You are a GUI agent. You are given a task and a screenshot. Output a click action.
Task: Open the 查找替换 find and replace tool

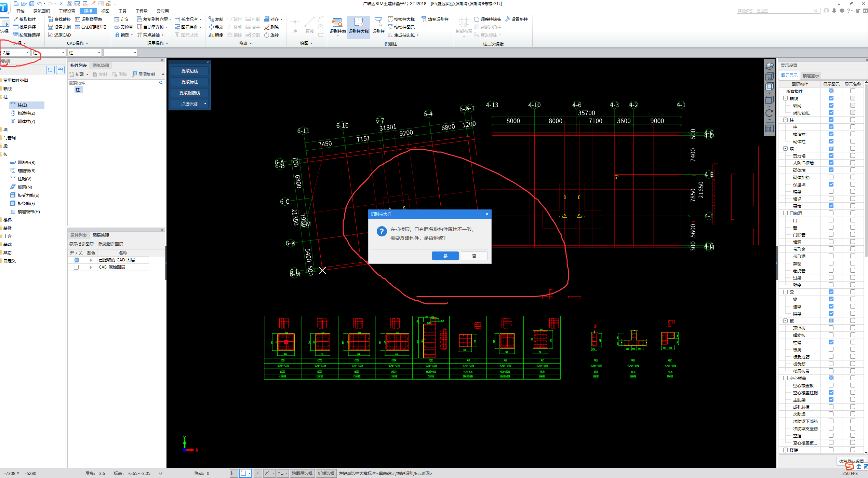59,19
